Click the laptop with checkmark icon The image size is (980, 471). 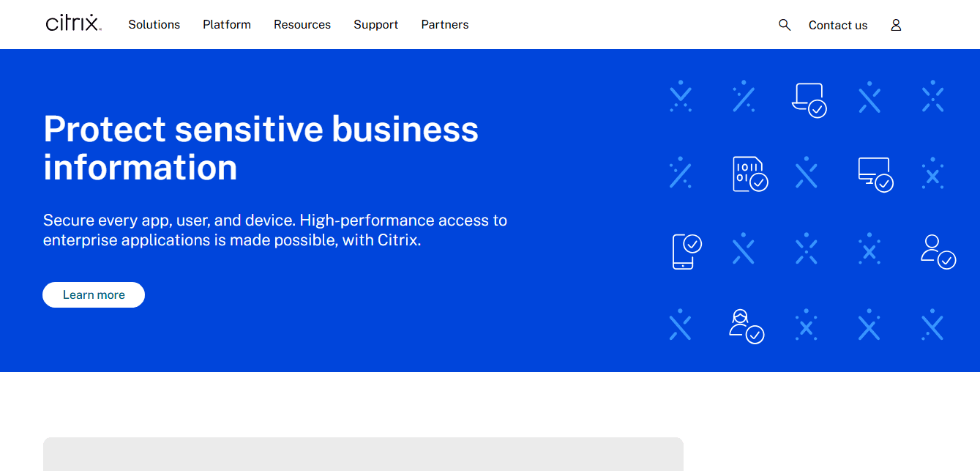[x=809, y=100]
